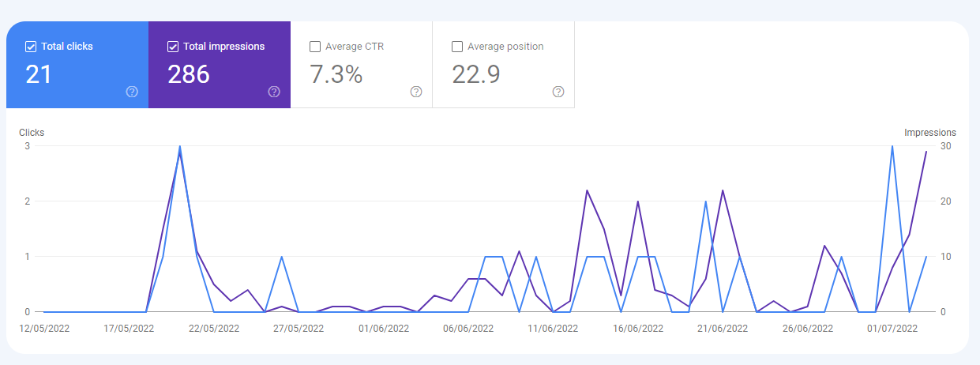Screen dimensions: 980x365
Task: Tick the Average position checkbox
Action: [x=457, y=47]
